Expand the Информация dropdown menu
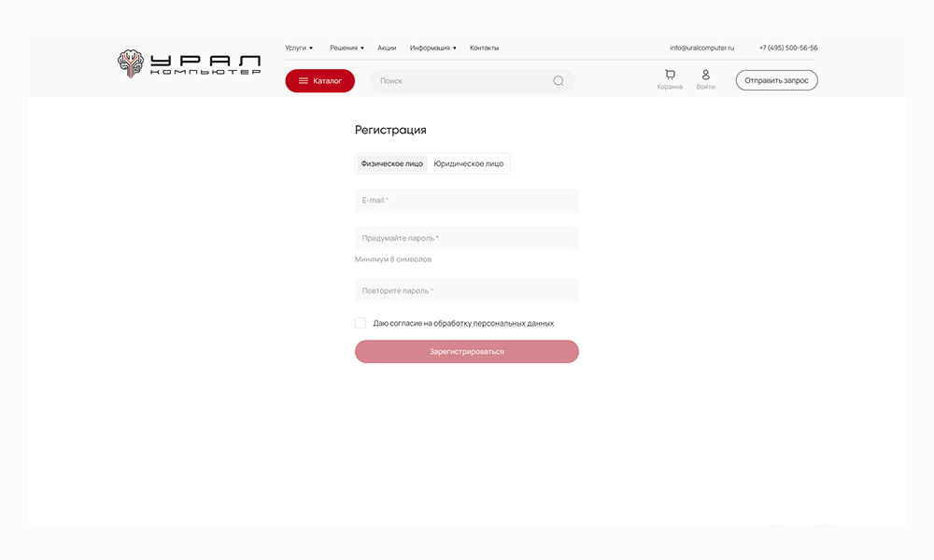The width and height of the screenshot is (934, 560). 433,48
